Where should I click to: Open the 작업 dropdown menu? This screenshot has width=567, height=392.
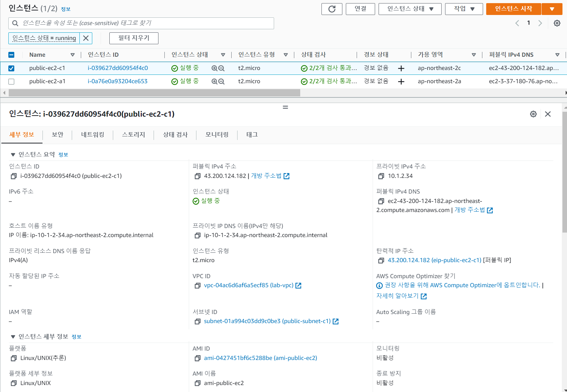coord(464,9)
